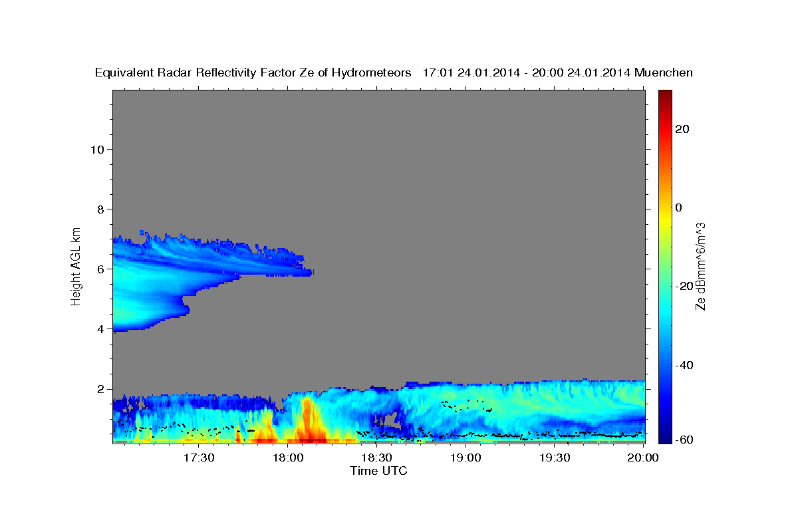The height and width of the screenshot is (532, 798).
Task: Click the dark red top of the colorbar
Action: [664, 94]
